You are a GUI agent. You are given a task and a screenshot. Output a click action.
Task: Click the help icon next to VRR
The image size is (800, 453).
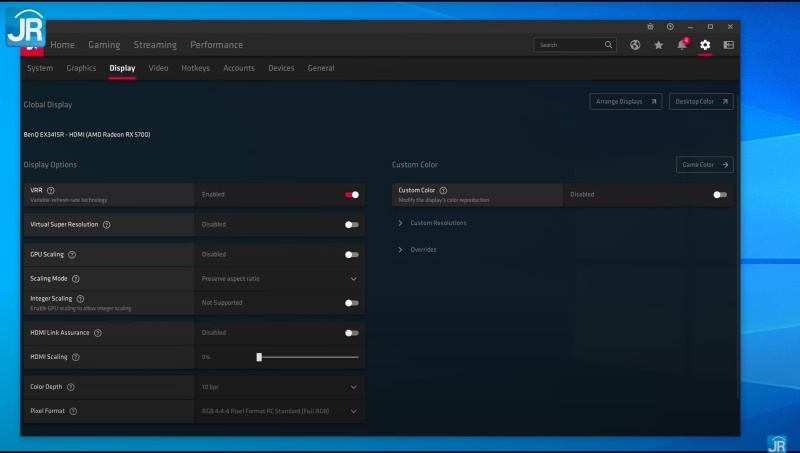coord(51,190)
